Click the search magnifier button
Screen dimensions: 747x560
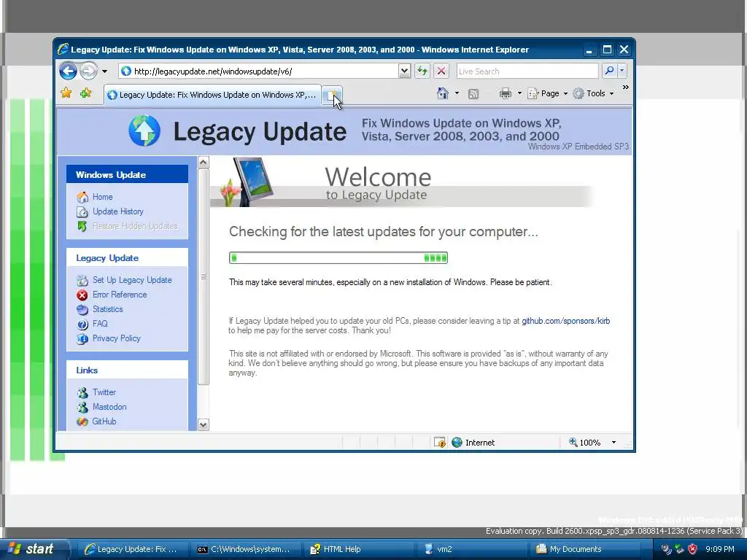pyautogui.click(x=609, y=71)
